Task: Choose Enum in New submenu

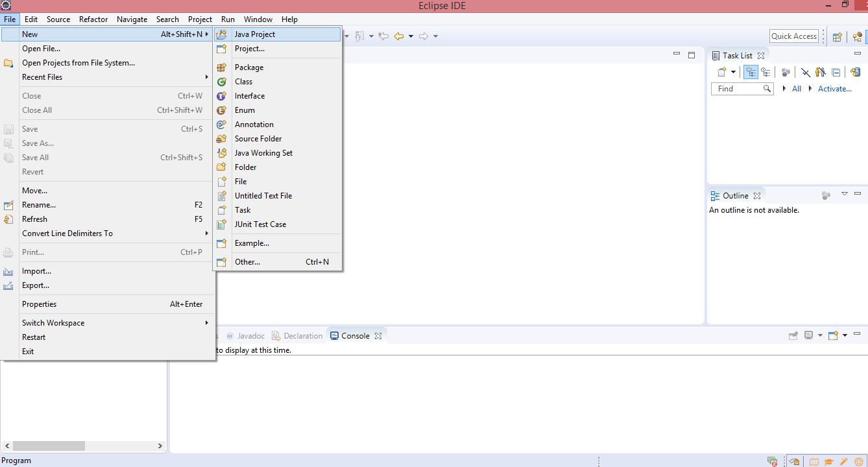Action: pos(277,110)
